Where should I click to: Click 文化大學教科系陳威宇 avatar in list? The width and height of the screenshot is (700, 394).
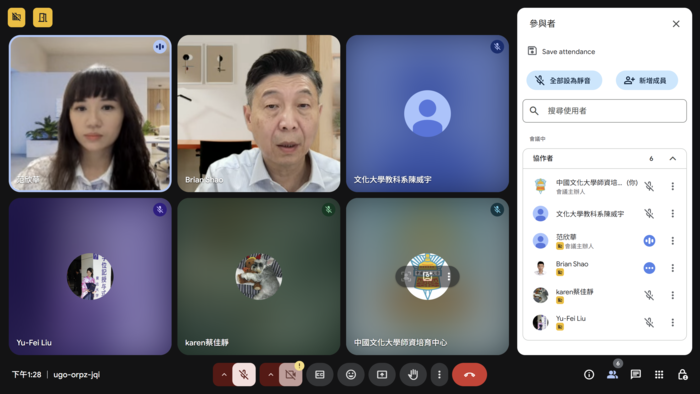(x=541, y=214)
